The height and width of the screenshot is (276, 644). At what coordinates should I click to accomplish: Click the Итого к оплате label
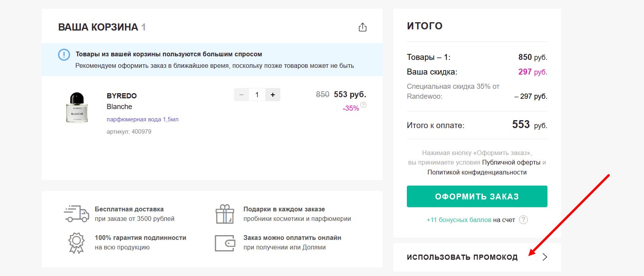[x=436, y=126]
